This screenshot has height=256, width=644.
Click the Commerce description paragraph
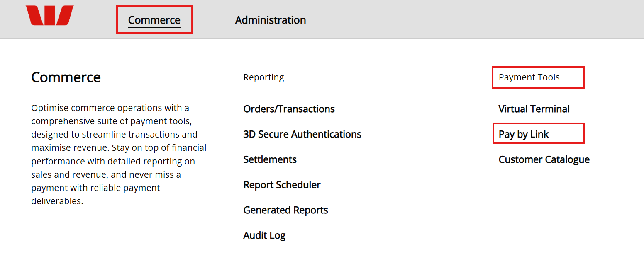(119, 155)
